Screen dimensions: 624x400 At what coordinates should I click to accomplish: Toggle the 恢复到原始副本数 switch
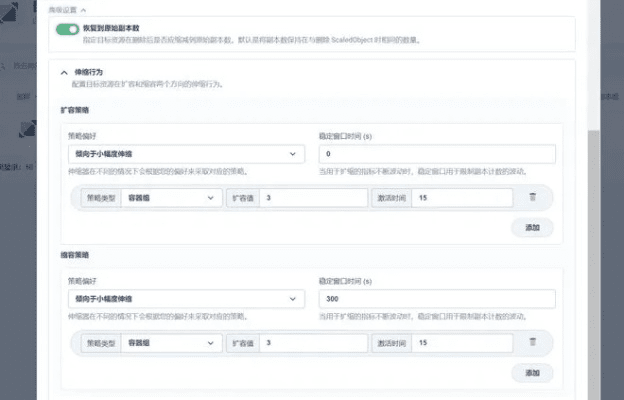click(68, 29)
